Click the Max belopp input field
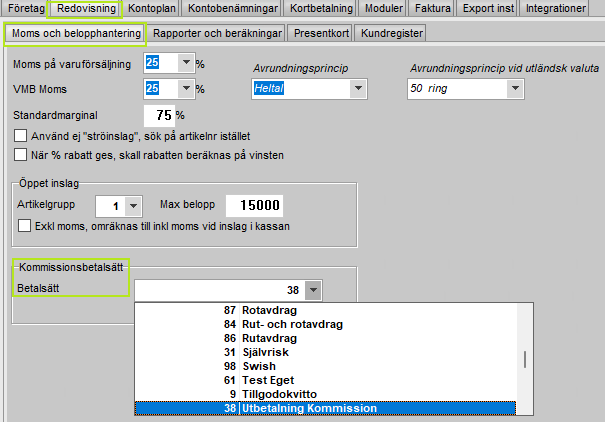Screen dimensions: 605x422 click(254, 206)
